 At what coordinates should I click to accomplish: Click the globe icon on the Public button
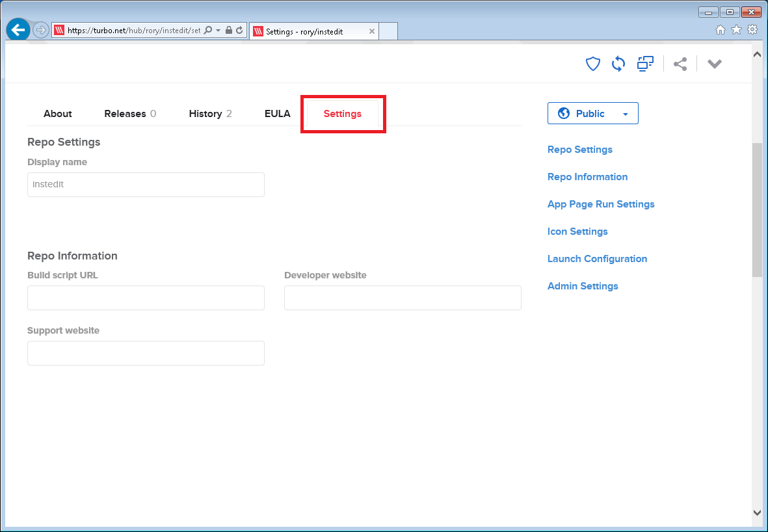coord(563,113)
